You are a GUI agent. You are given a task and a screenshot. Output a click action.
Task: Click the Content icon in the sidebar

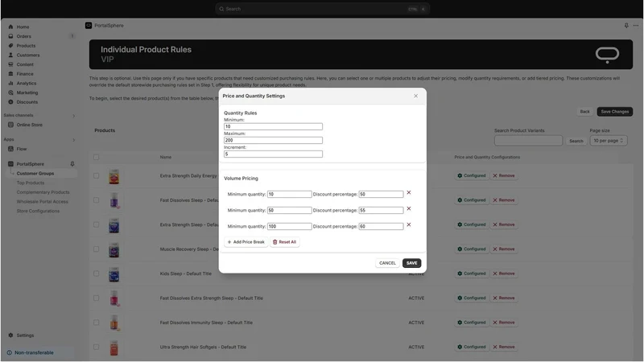tap(10, 64)
